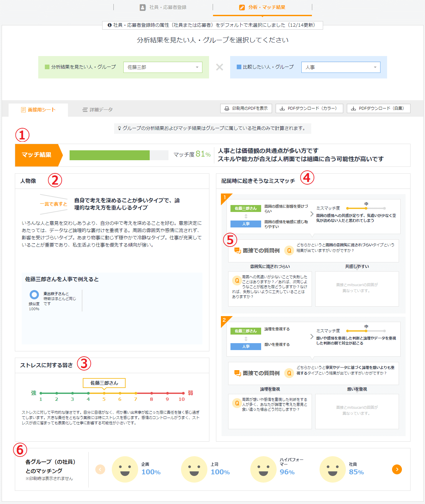The image size is (425, 504).
Task: Click the 社員 smiley face icon
Action: pos(332,469)
